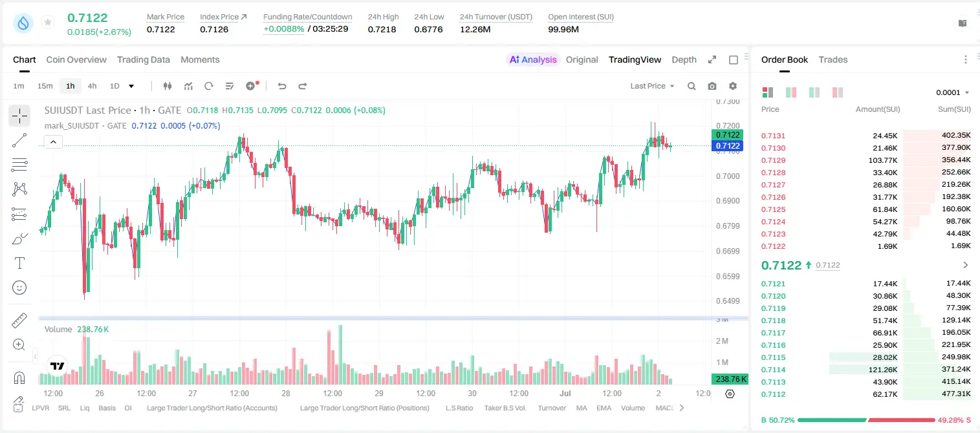
Task: Select the trend line drawing tool
Action: (19, 140)
